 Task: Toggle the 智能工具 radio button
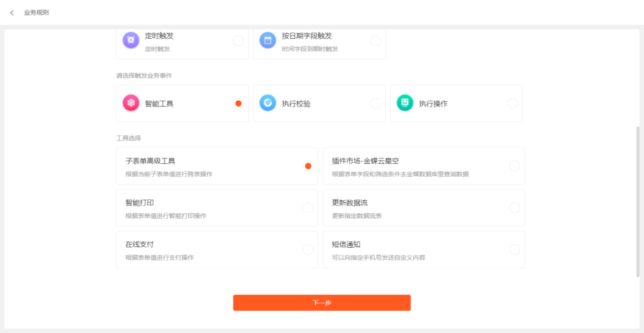click(238, 103)
